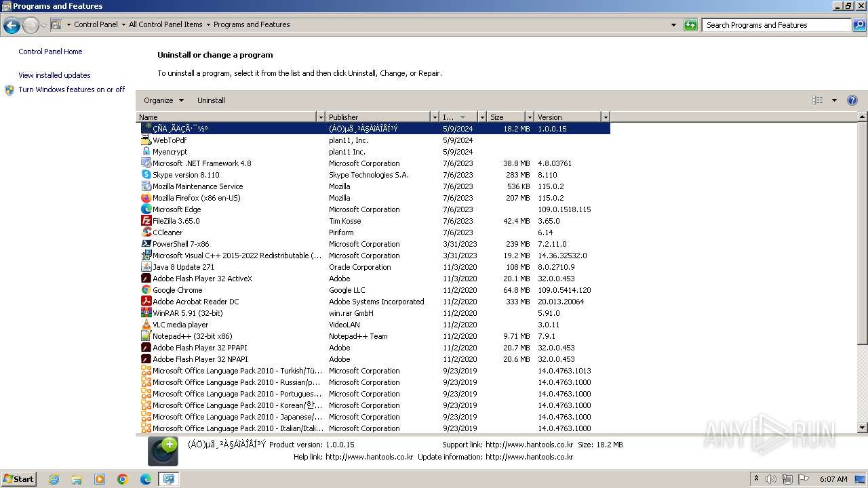Image resolution: width=868 pixels, height=488 pixels.
Task: Click the Mozilla Firefox icon in list
Action: click(x=146, y=198)
